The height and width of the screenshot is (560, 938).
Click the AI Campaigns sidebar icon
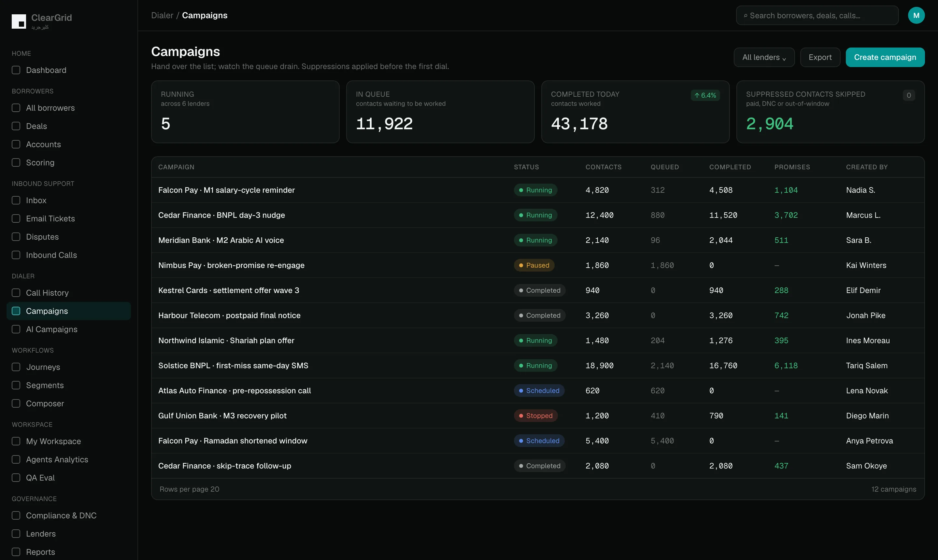click(16, 329)
